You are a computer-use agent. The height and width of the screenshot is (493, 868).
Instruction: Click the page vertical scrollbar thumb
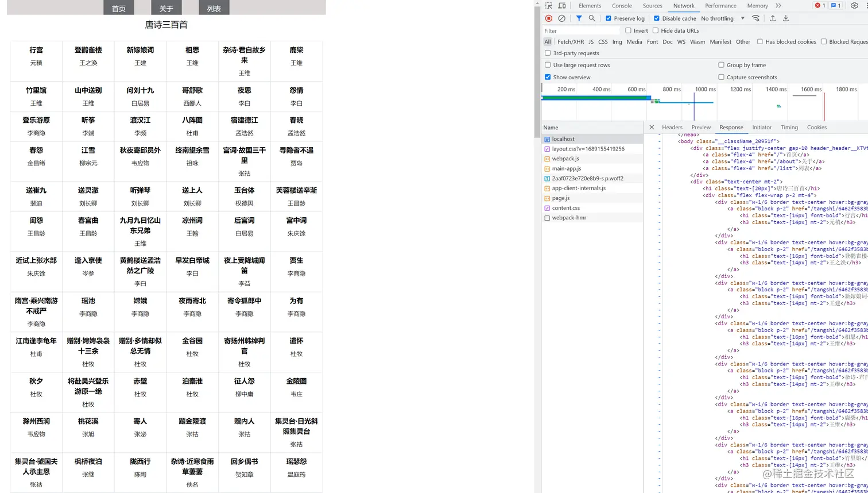(x=537, y=72)
